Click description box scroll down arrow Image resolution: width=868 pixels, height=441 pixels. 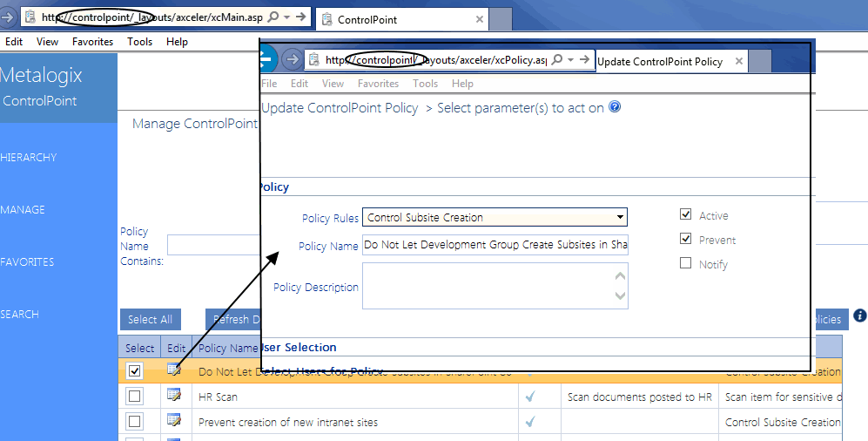621,295
